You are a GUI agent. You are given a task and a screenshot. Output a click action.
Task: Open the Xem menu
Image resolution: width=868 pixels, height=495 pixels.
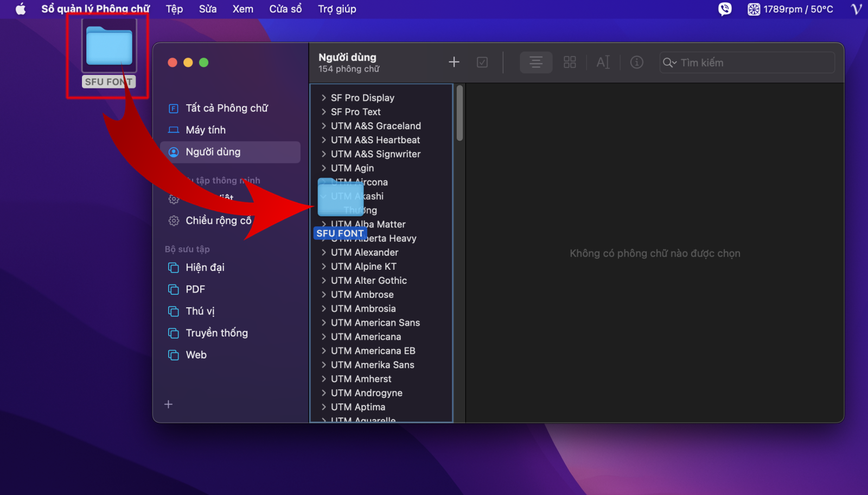click(x=243, y=9)
